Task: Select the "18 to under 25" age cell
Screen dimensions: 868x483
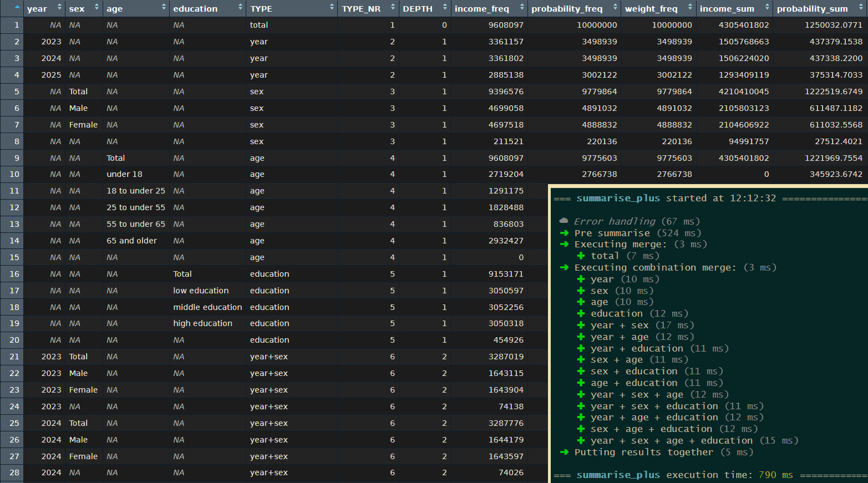Action: click(136, 191)
